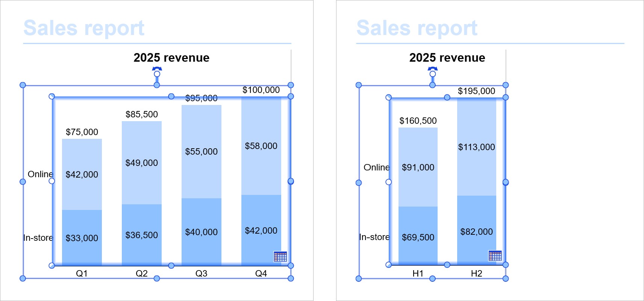The height and width of the screenshot is (301, 644).
Task: Click bottom-center outer resize handle of quarterly chart
Action: point(157,278)
